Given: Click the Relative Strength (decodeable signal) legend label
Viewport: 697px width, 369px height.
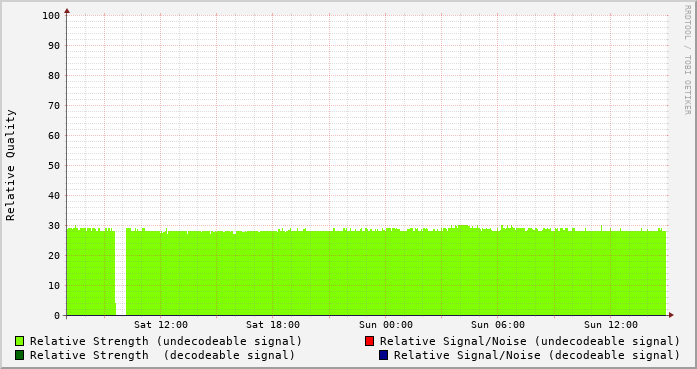Looking at the screenshot, I should coord(162,355).
